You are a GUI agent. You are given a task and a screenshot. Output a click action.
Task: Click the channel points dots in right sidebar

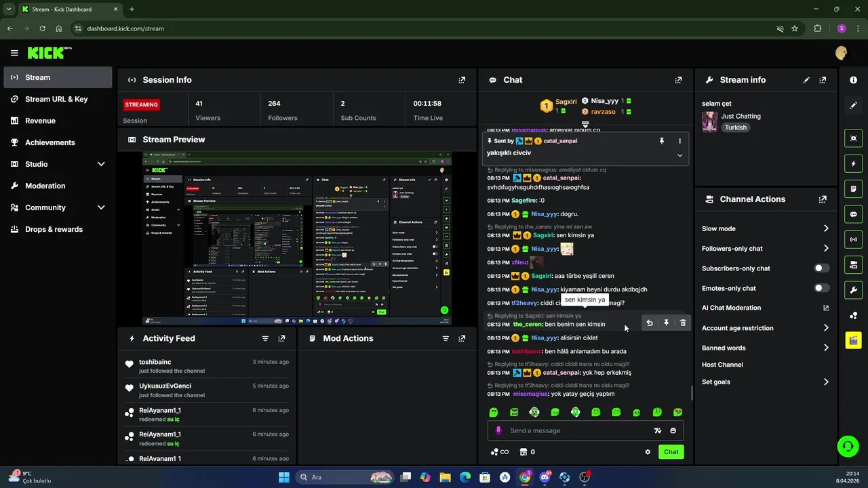coord(853,315)
